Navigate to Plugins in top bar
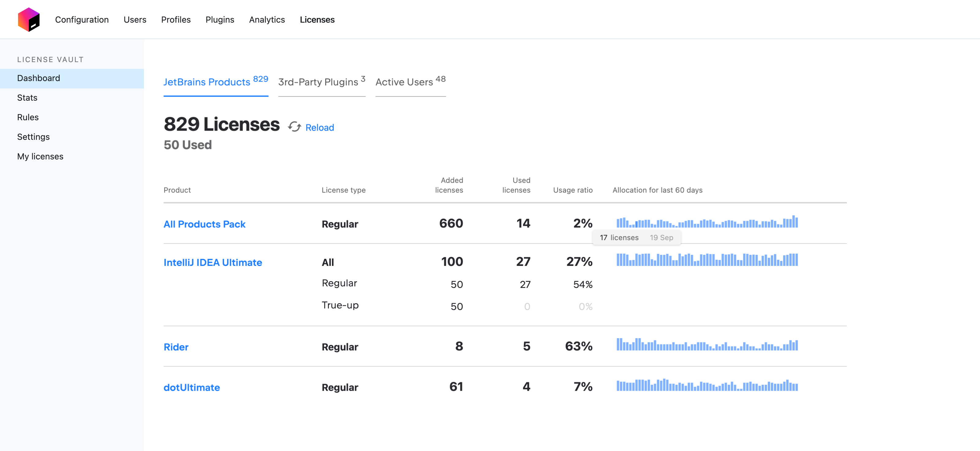Screen dimensions: 980x451 click(220, 19)
